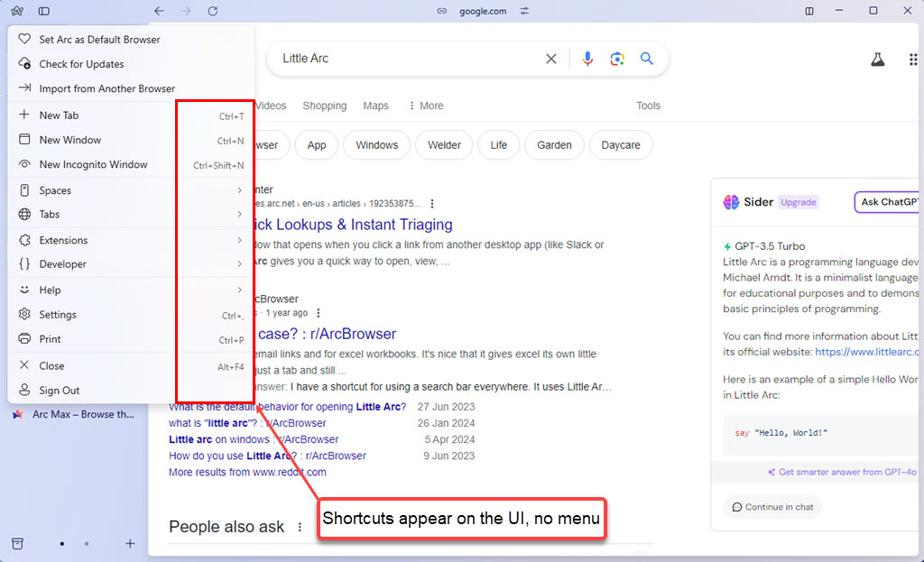
Task: Open site controls icon next to google.com
Action: click(524, 11)
